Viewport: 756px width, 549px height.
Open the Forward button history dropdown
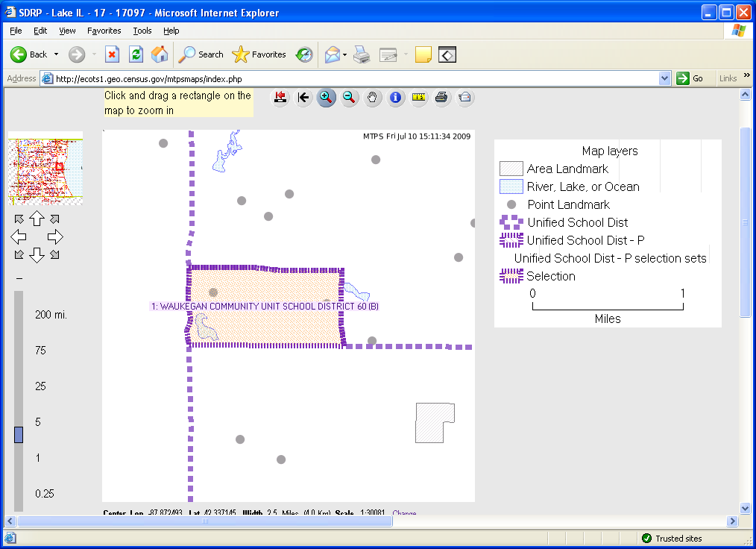pyautogui.click(x=94, y=54)
